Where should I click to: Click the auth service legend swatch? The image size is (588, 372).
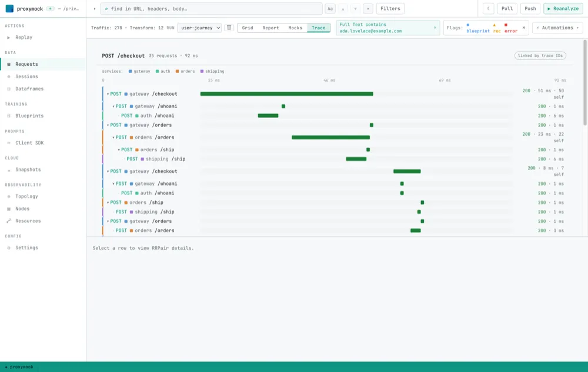157,71
